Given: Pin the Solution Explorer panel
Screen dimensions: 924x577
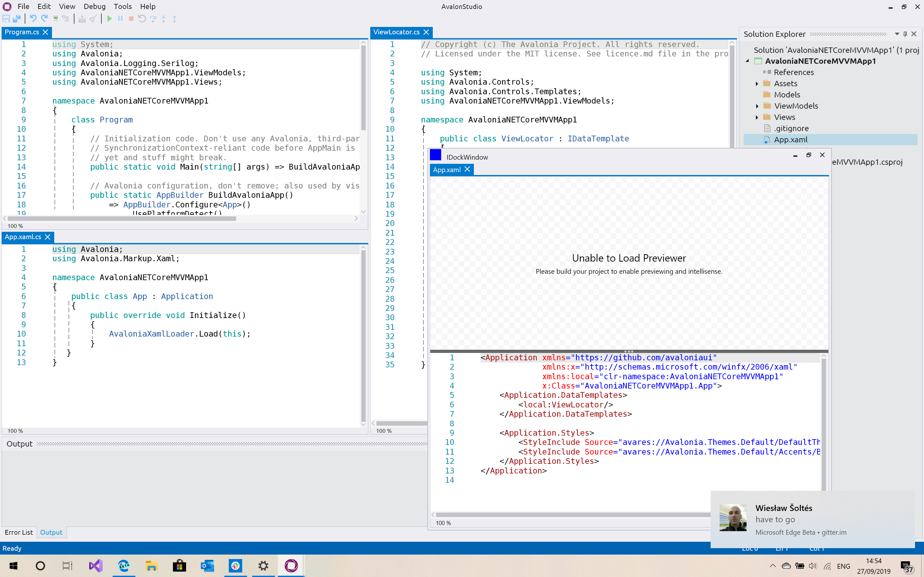Looking at the screenshot, I should [904, 34].
